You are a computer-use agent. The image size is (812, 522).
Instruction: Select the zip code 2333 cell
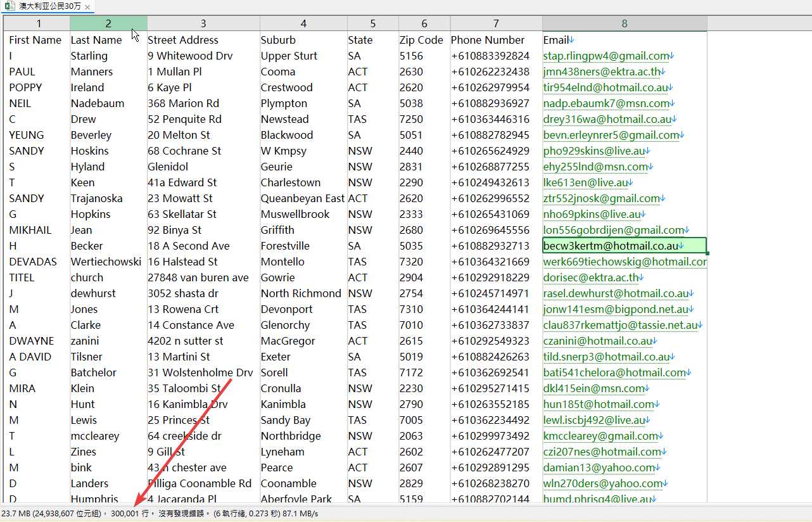click(424, 214)
